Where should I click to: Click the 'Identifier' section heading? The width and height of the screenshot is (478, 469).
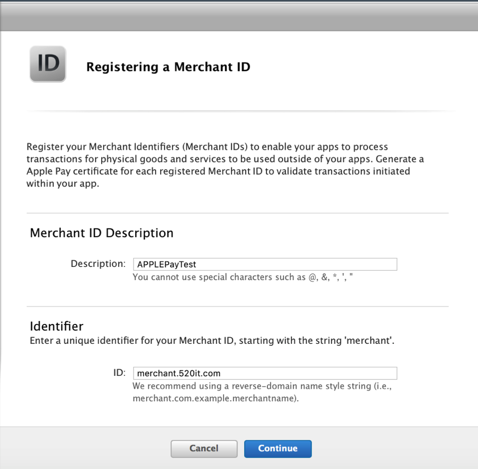tap(57, 326)
